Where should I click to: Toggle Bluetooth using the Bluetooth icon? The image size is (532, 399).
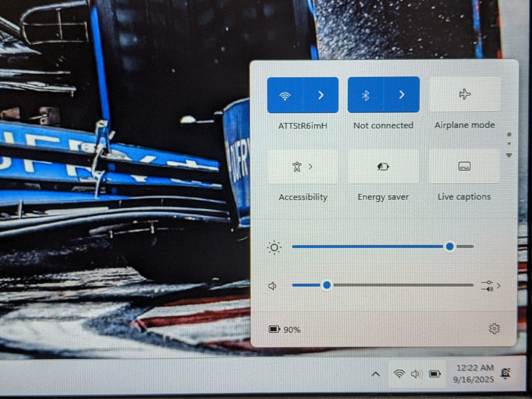coord(365,95)
